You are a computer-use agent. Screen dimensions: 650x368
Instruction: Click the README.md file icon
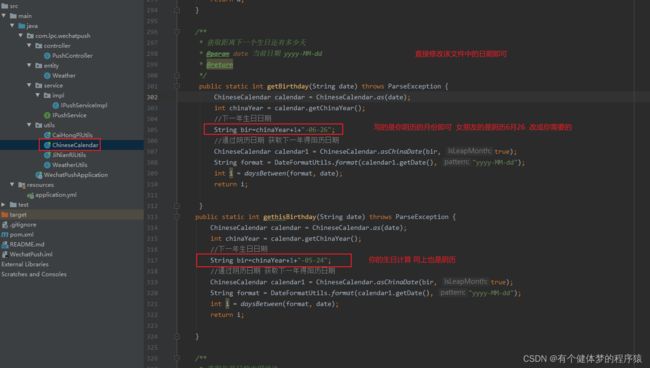(5, 245)
